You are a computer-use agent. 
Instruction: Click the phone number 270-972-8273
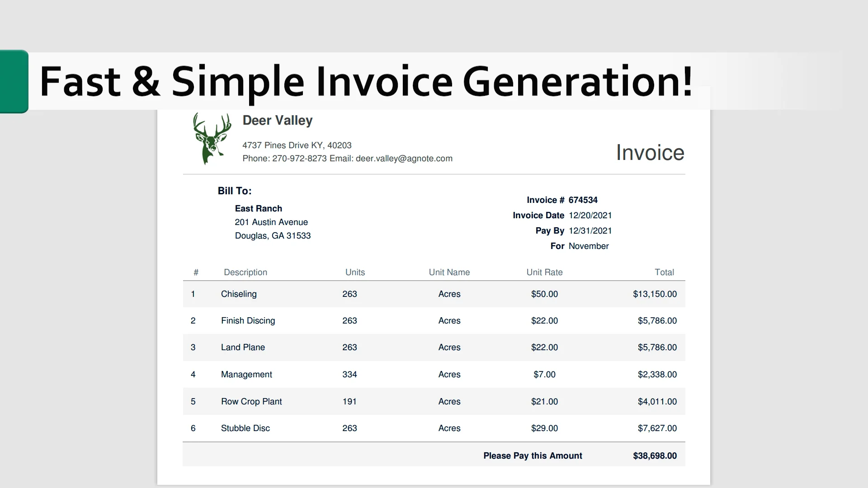click(299, 159)
